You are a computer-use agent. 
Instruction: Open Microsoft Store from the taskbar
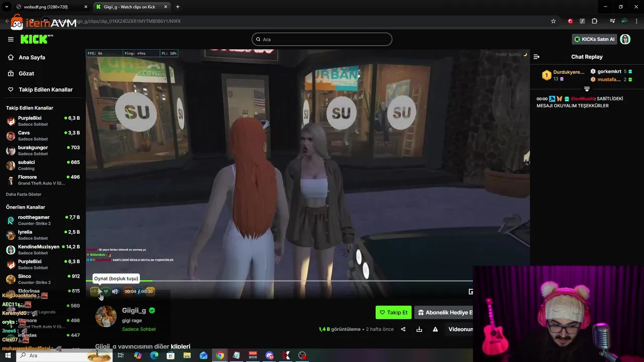pos(171,355)
